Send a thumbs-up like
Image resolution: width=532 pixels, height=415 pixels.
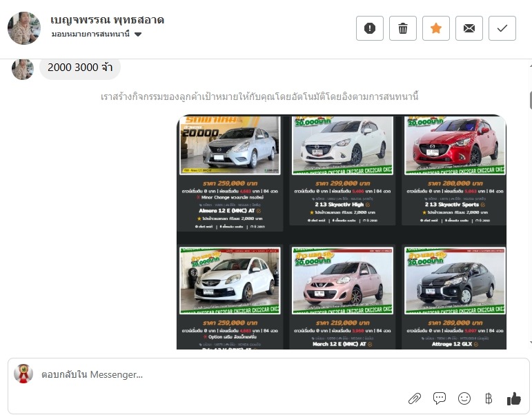point(513,398)
